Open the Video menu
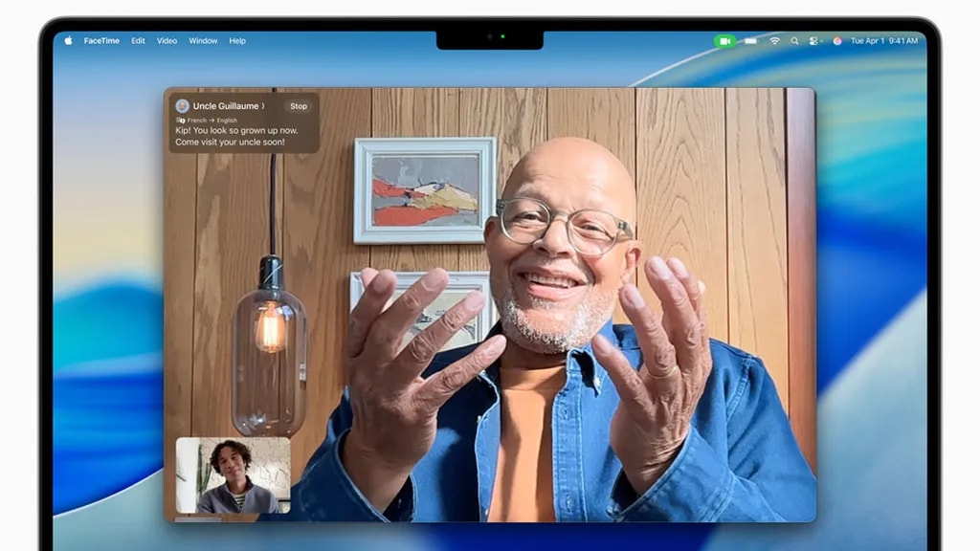This screenshot has height=551, width=980. [x=167, y=41]
